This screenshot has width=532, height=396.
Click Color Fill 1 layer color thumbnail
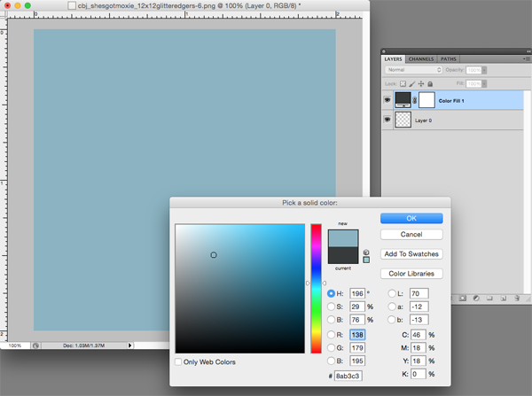pyautogui.click(x=403, y=100)
